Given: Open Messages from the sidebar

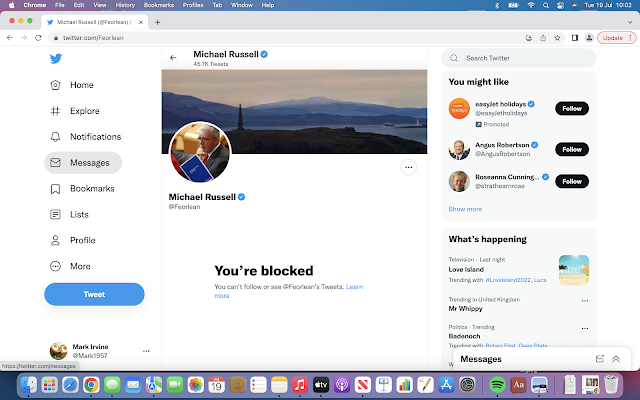Looking at the screenshot, I should [x=83, y=163].
